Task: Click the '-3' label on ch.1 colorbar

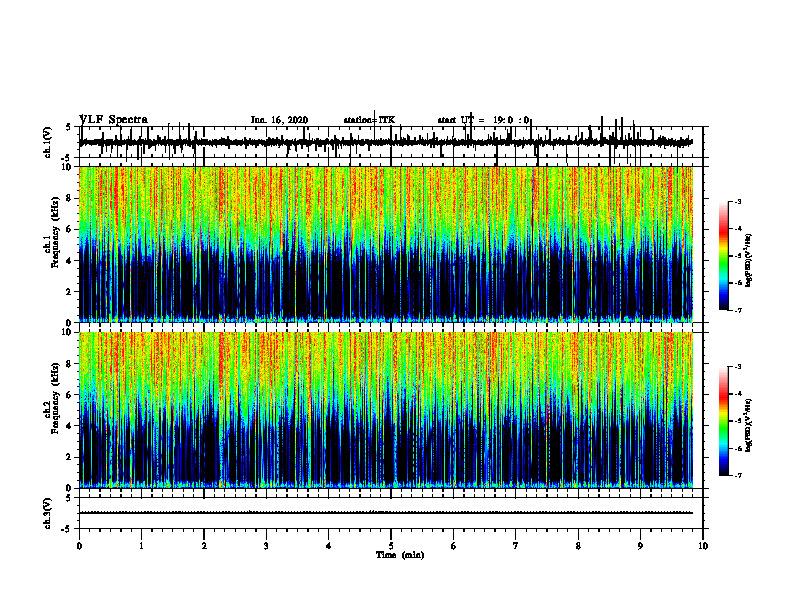Action: 737,202
